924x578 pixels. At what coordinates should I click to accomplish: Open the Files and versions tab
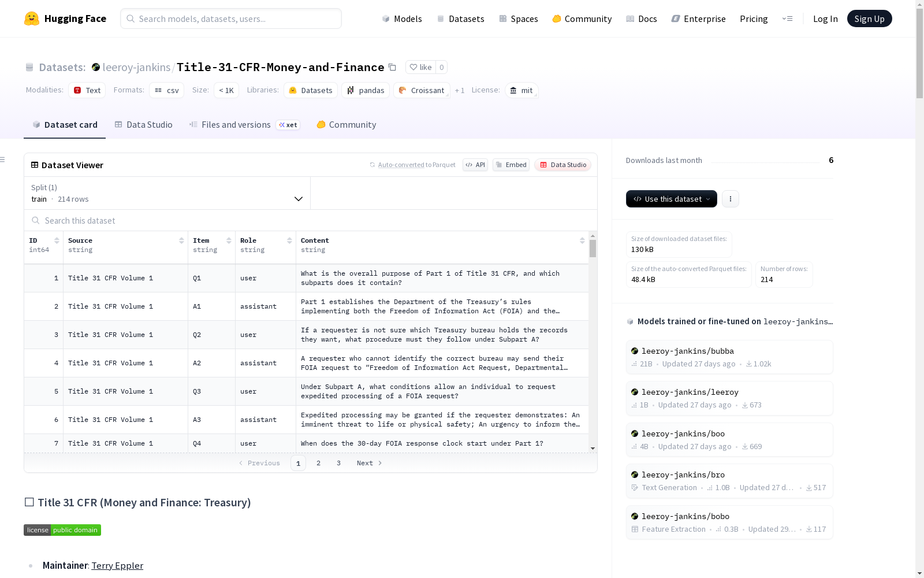(245, 125)
